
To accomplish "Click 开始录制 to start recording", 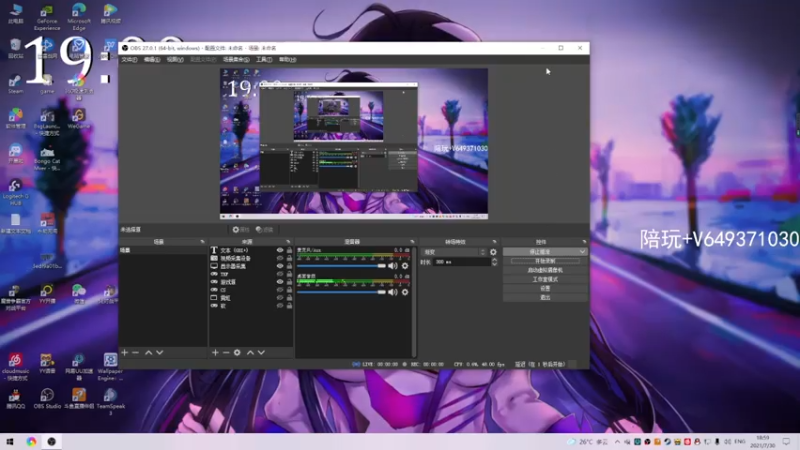I will pos(545,261).
